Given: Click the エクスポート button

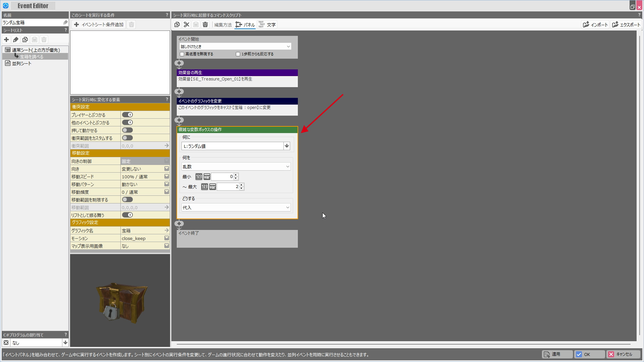Looking at the screenshot, I should click(626, 24).
